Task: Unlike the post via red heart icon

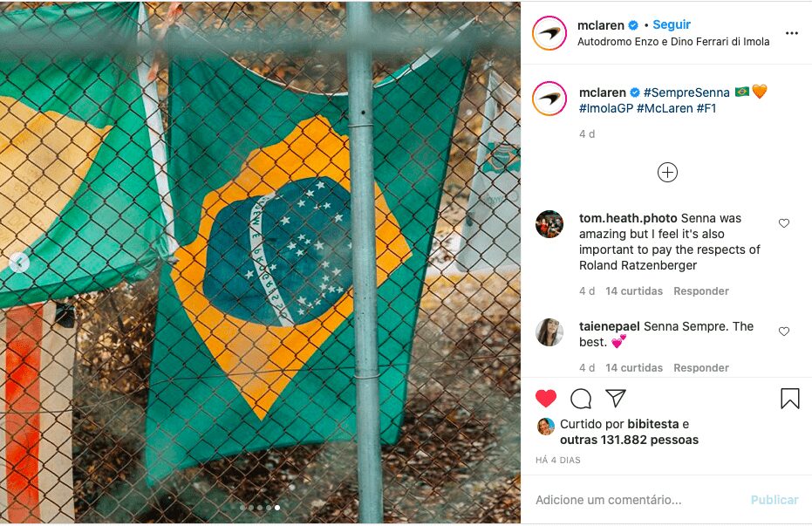Action: tap(545, 398)
